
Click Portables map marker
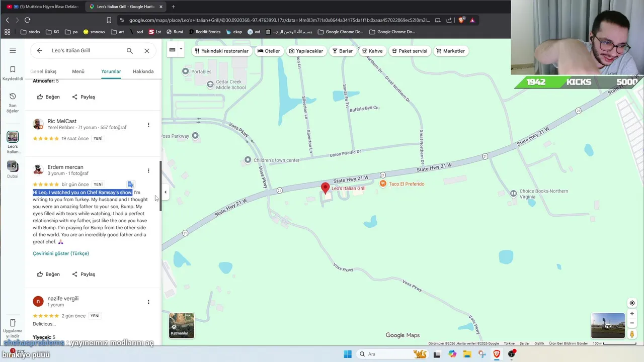[x=185, y=71]
